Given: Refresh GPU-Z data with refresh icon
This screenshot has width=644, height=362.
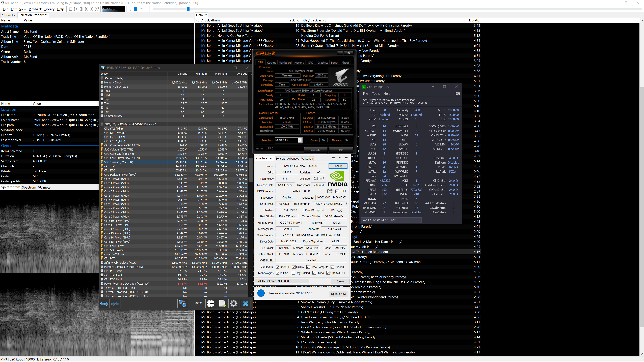Looking at the screenshot, I should [x=340, y=158].
